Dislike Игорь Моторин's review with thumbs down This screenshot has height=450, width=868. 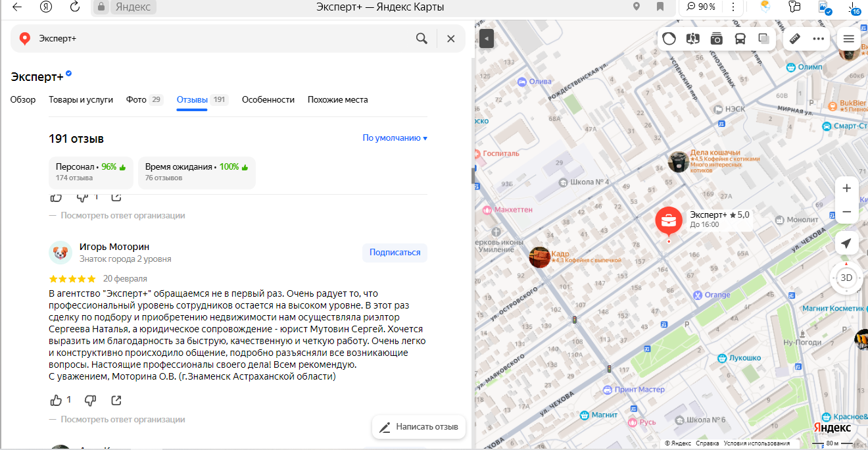tap(91, 400)
